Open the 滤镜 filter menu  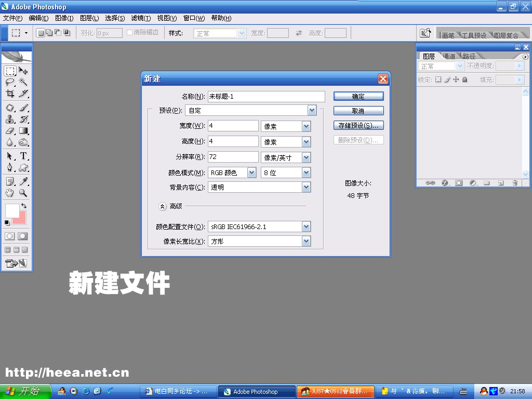(141, 18)
